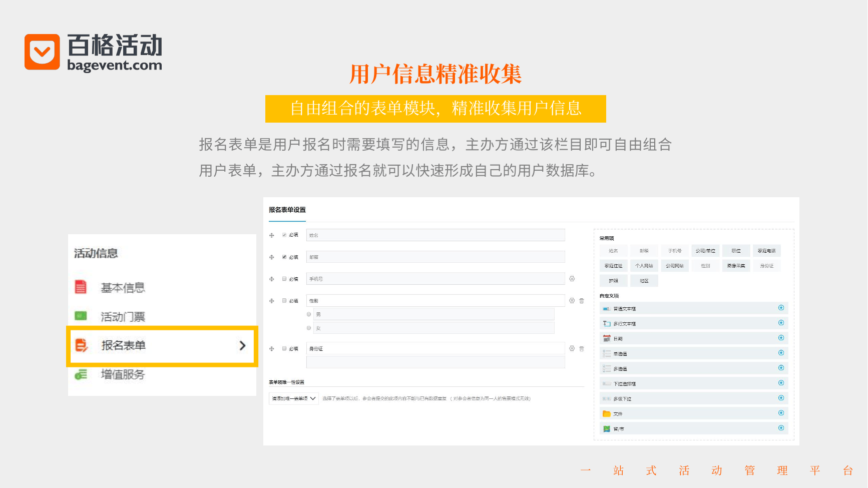Add the 职位 common field
Viewport: 868px width, 488px height.
coord(736,251)
